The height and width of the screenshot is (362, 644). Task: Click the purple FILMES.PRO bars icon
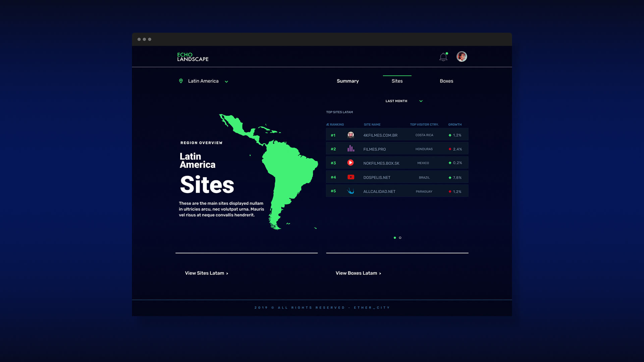[x=351, y=149]
